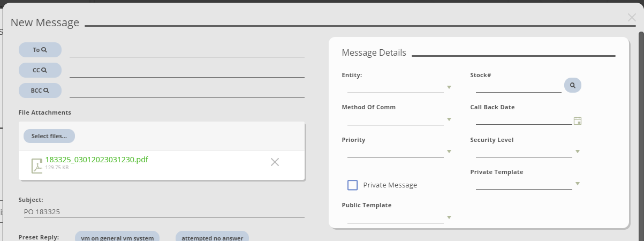Click the Stock# input field
Image resolution: width=644 pixels, height=241 pixels.
[x=519, y=87]
